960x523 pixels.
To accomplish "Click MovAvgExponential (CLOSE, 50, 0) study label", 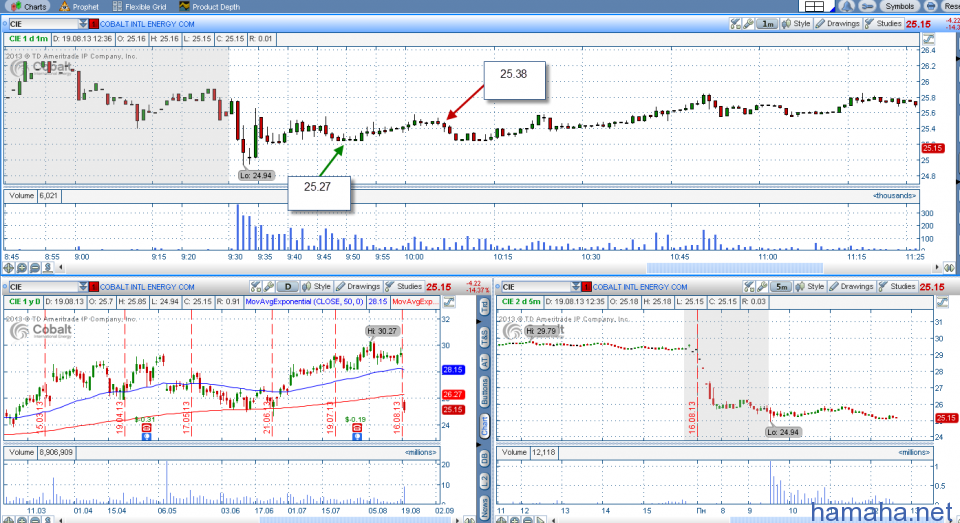I will 304,302.
